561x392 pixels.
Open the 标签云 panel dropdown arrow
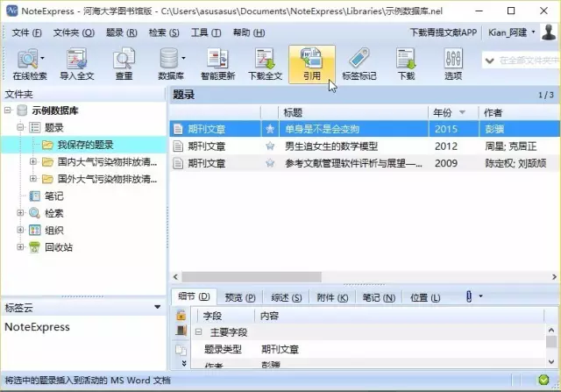[x=157, y=307]
